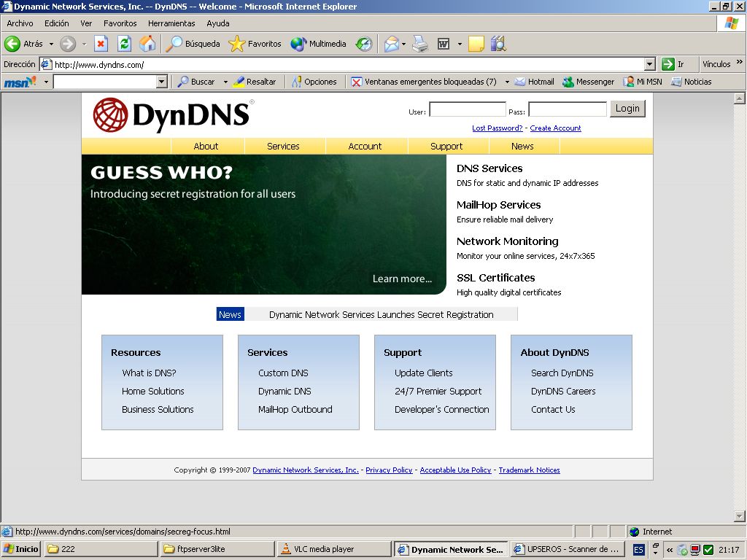Expand the address bar dropdown arrow
The width and height of the screenshot is (747, 560).
649,64
